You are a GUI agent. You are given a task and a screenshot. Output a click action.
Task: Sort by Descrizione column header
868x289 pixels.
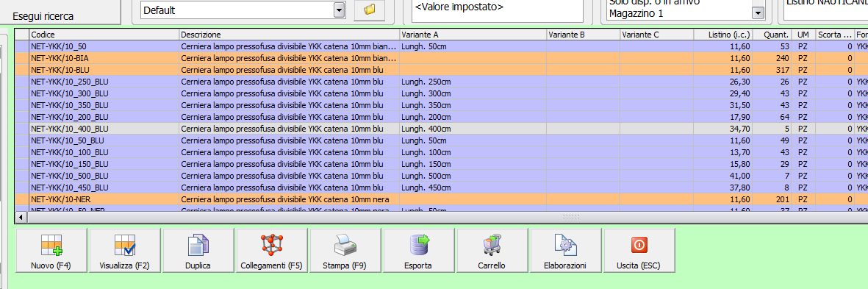point(290,35)
